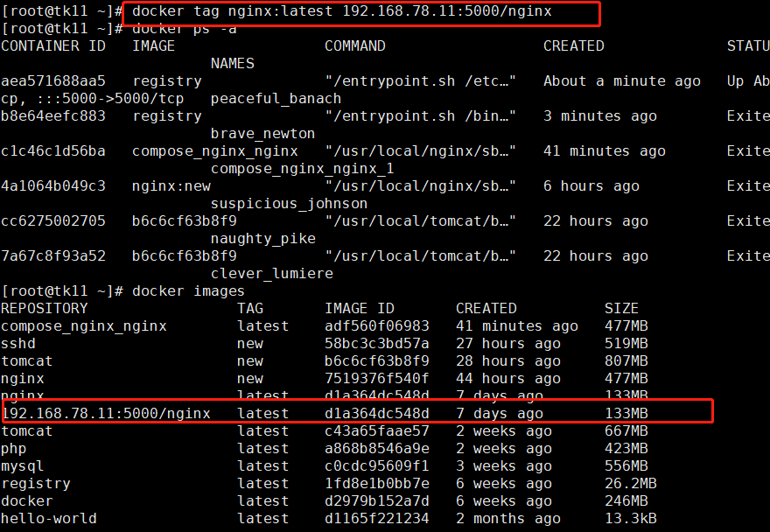Click "/entrypoint.sh /bin…" command value
Viewport: 770px width, 532px height.
pos(420,115)
